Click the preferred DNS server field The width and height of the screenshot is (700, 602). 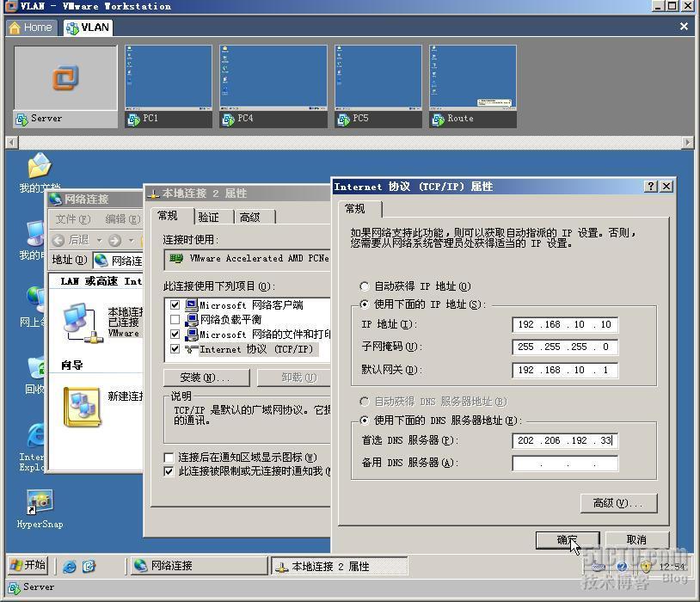click(565, 441)
